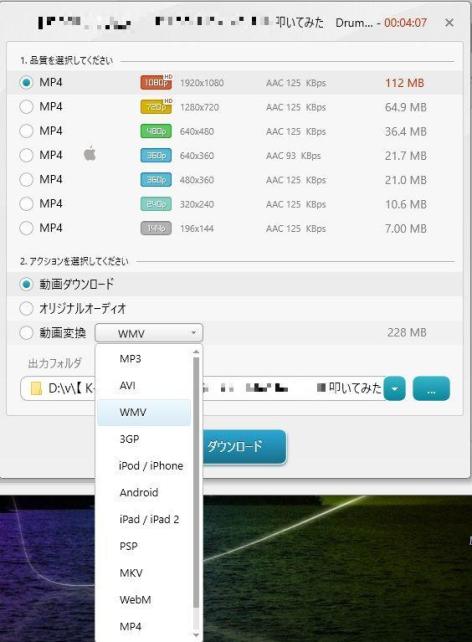
Task: Click the 228 MB conversion size text
Action: pyautogui.click(x=407, y=332)
